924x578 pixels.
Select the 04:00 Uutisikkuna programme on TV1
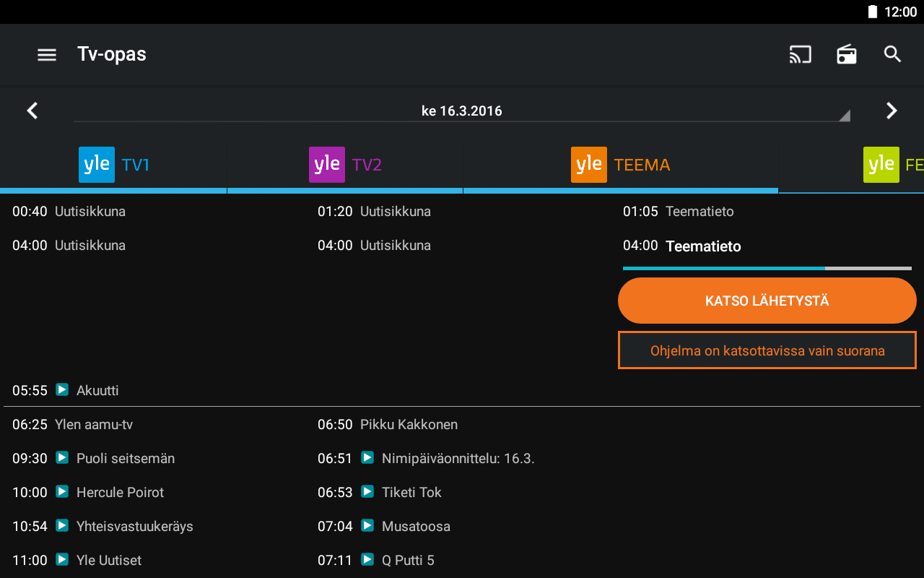(x=69, y=246)
